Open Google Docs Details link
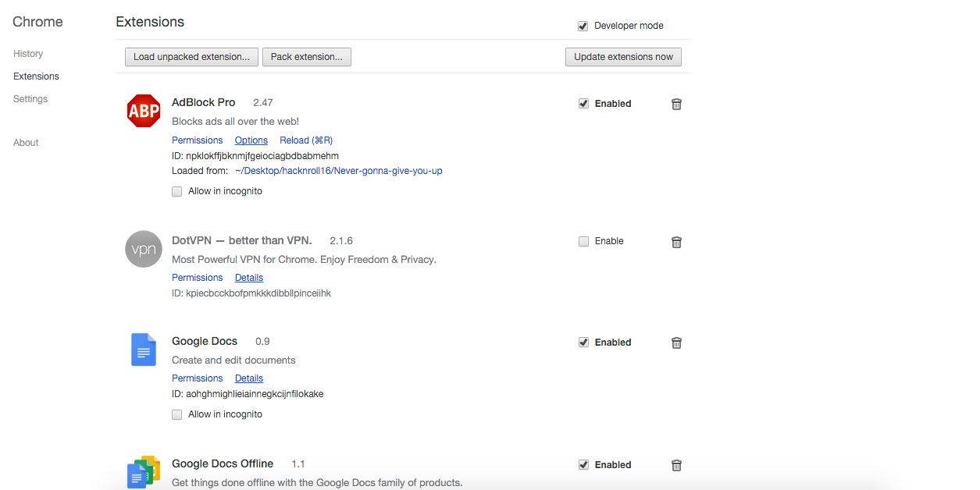Viewport: 980px width, 490px height. tap(249, 378)
